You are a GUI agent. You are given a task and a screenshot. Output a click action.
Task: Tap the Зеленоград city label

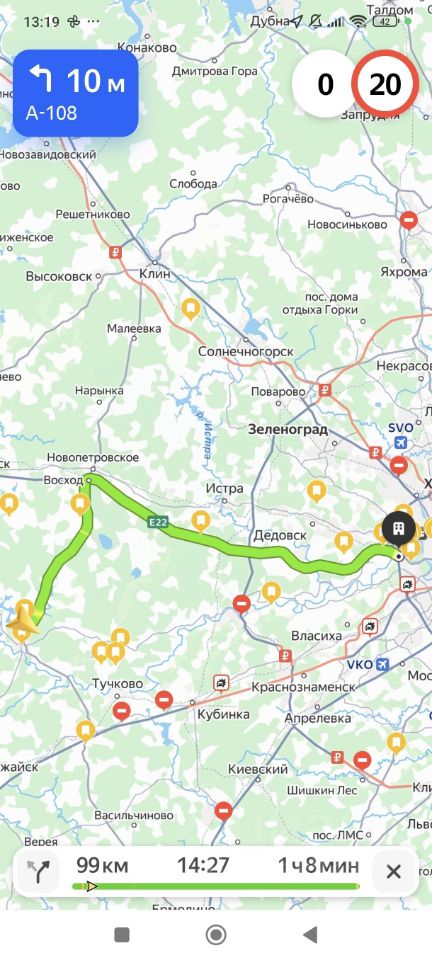(x=288, y=429)
